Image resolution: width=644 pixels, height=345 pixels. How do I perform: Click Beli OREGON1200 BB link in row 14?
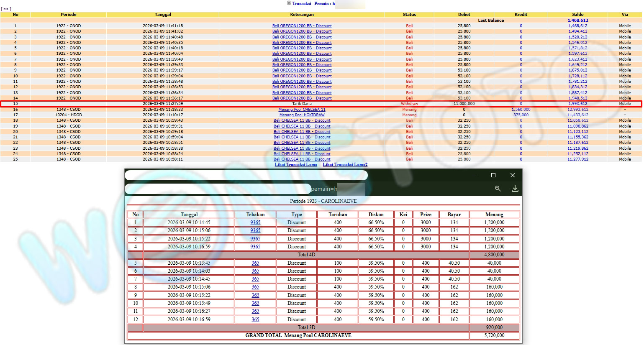(x=302, y=98)
